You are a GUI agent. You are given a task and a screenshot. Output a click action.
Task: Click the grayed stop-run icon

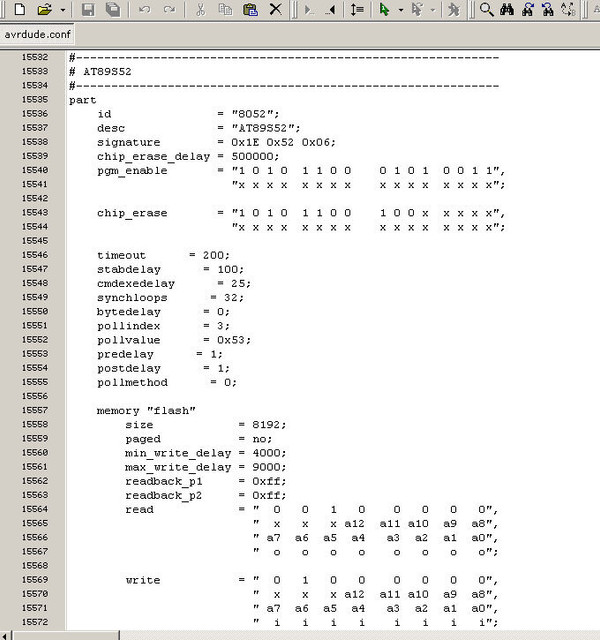[453, 9]
